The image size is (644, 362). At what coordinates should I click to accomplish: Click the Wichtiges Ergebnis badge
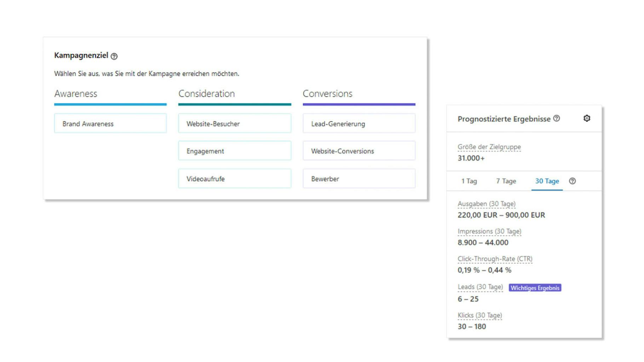(535, 288)
